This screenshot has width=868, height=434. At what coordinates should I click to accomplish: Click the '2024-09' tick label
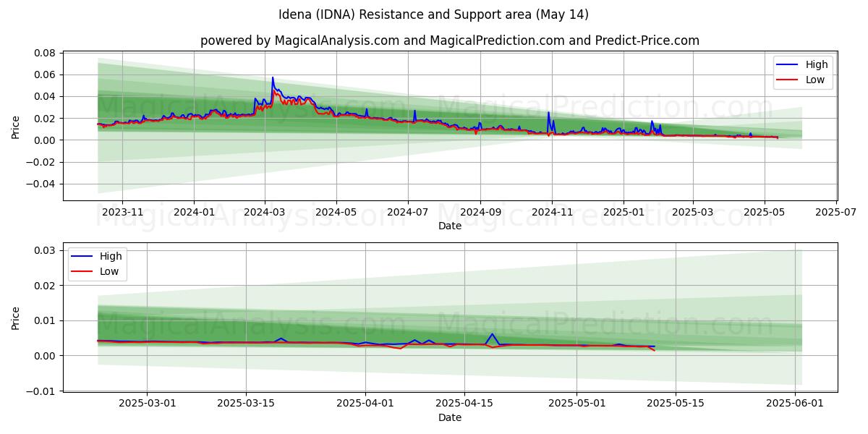coord(480,212)
